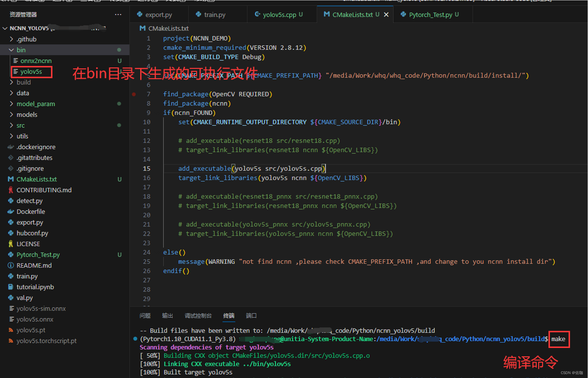The height and width of the screenshot is (378, 588).
Task: Expand the utils folder
Action: tap(11, 136)
